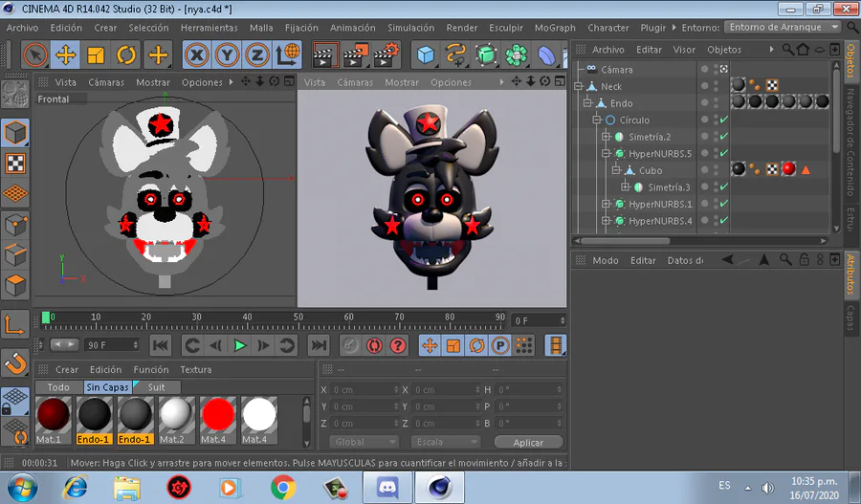Open the MoGraph menu
The height and width of the screenshot is (504, 861).
555,28
